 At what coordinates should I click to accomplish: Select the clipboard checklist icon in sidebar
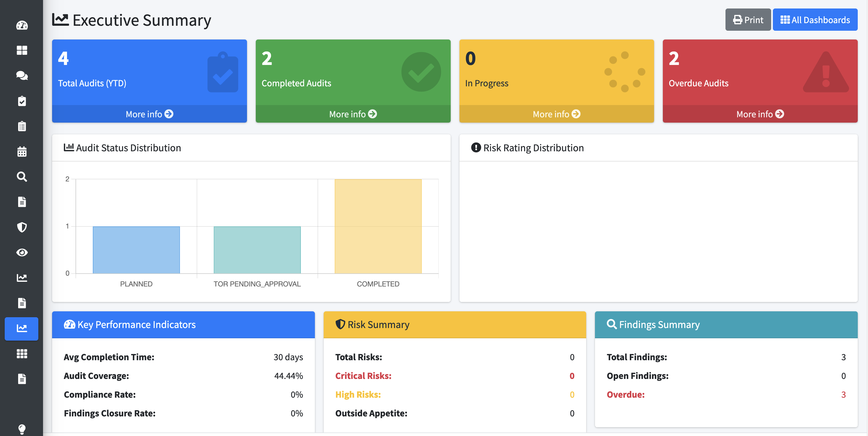[22, 101]
